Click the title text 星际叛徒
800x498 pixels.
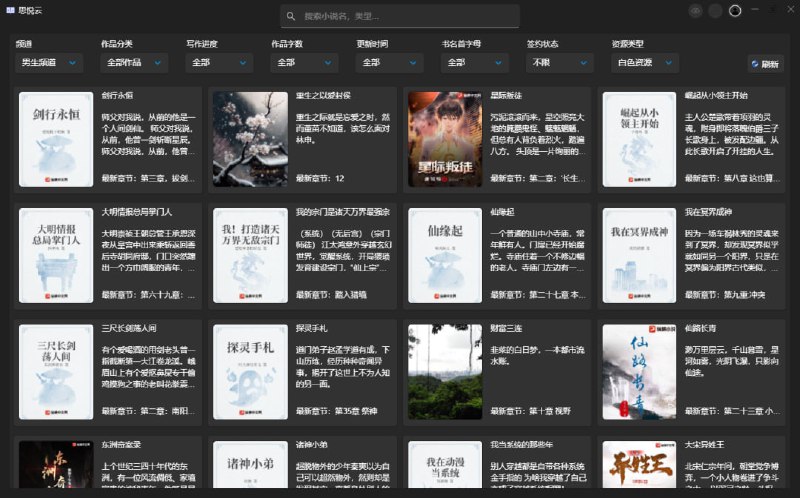(x=506, y=95)
